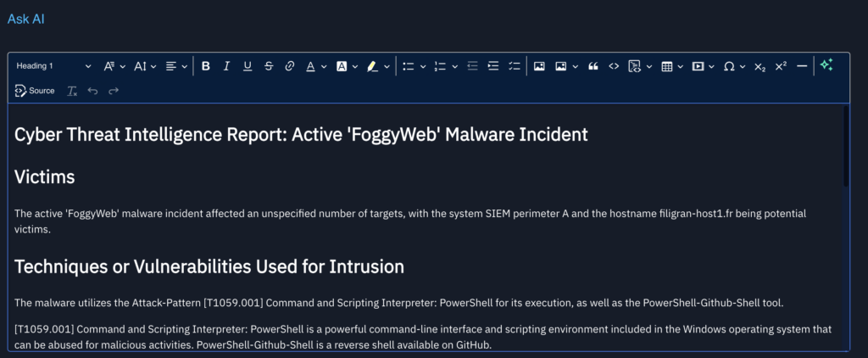The width and height of the screenshot is (868, 358).
Task: Toggle bold formatting
Action: [205, 66]
